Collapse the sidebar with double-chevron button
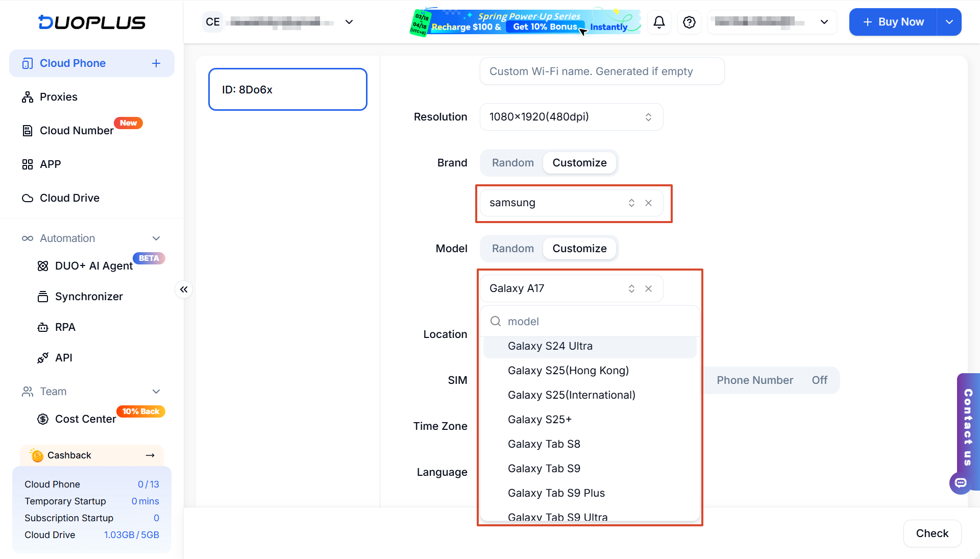Image resolution: width=980 pixels, height=559 pixels. pos(184,289)
